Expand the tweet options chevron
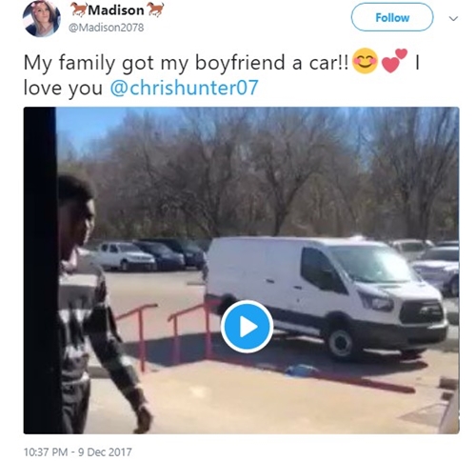The height and width of the screenshot is (462, 476). (x=453, y=18)
